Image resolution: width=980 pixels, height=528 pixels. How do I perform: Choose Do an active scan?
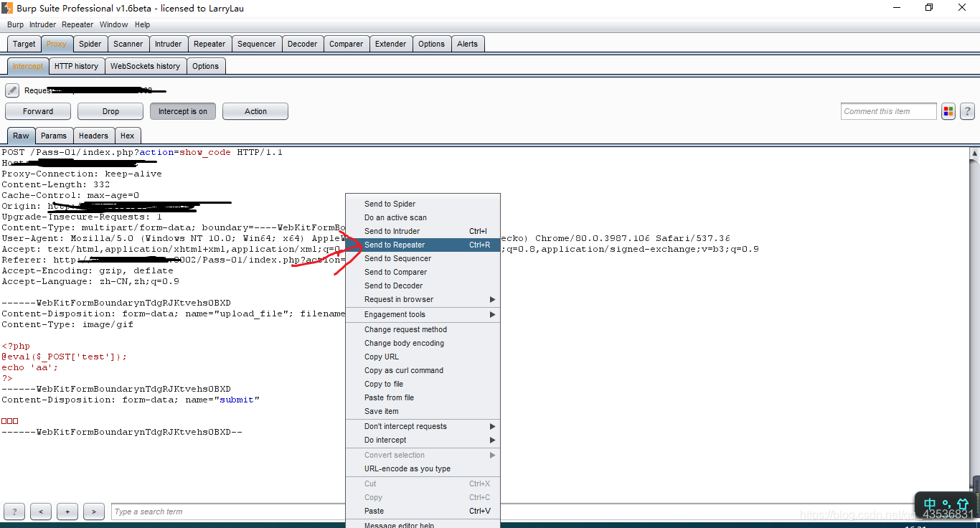click(x=423, y=217)
